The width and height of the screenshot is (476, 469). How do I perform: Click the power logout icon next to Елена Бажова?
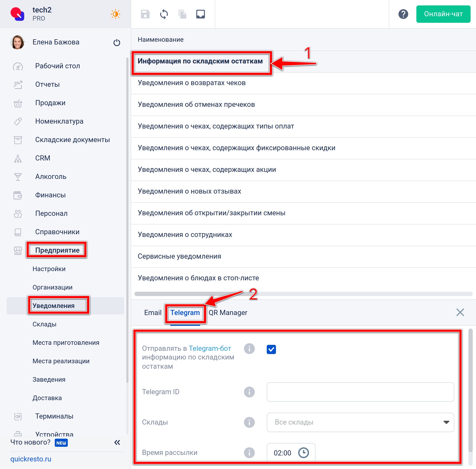117,43
